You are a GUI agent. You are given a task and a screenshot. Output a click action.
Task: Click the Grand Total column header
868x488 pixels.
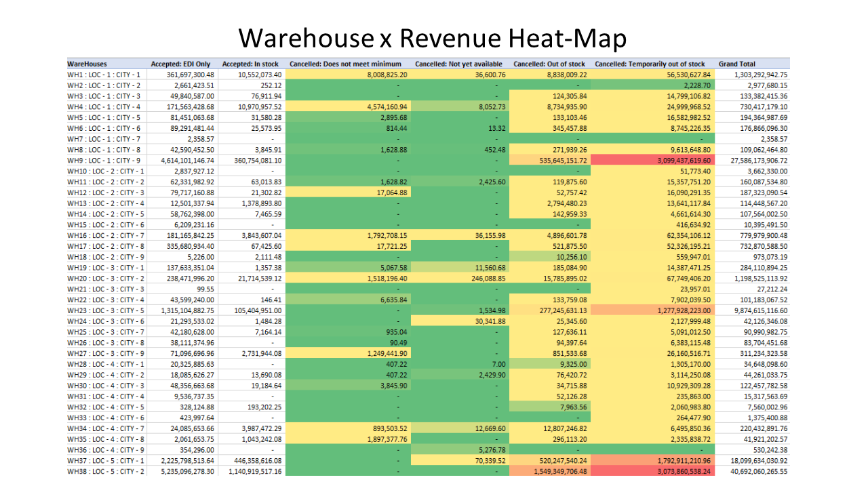click(x=737, y=64)
